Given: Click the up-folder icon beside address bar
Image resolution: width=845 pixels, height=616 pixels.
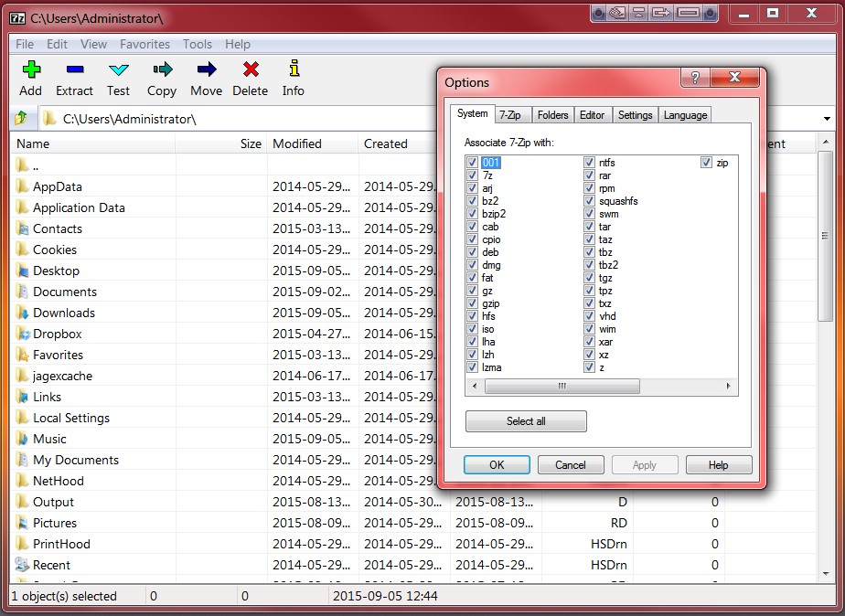Looking at the screenshot, I should tap(21, 119).
